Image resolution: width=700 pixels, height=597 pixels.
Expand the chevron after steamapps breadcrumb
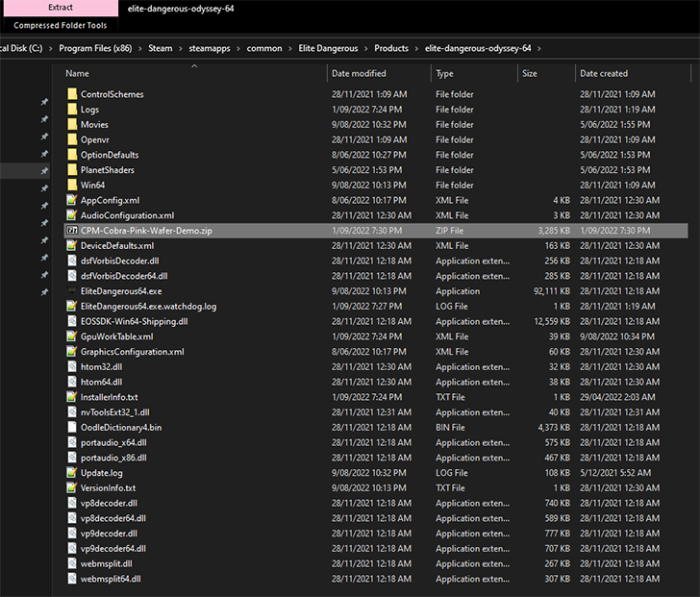click(238, 49)
